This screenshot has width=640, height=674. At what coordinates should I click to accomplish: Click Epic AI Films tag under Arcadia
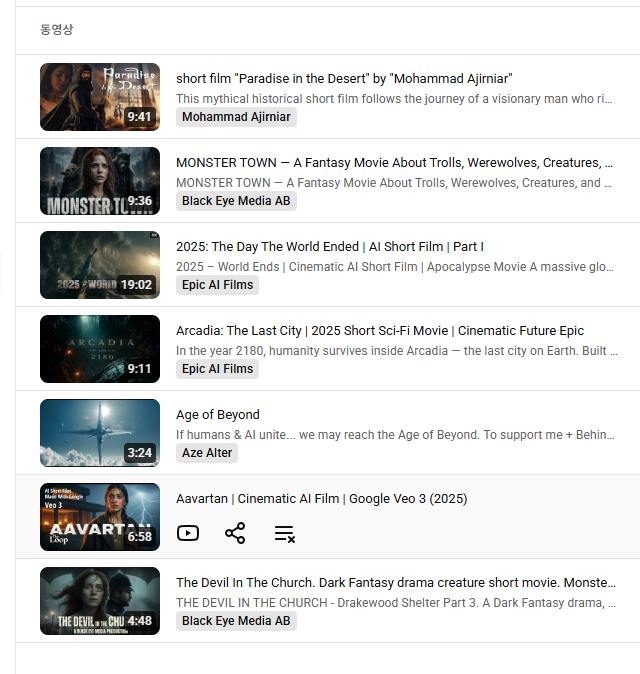[x=217, y=369]
